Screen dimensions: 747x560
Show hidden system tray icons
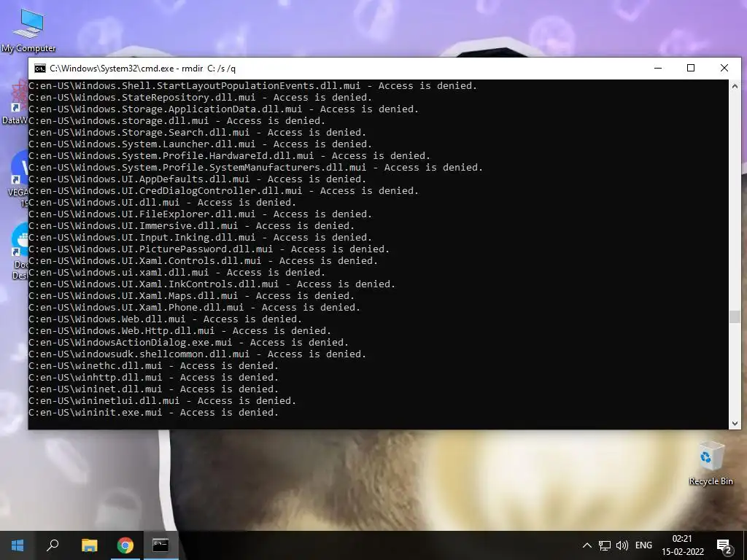pyautogui.click(x=587, y=545)
